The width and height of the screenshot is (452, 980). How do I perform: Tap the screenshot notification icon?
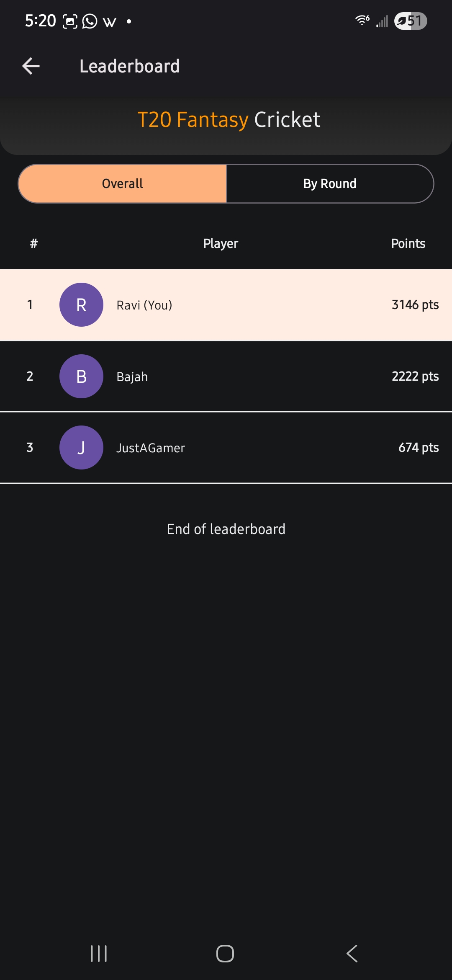(70, 21)
